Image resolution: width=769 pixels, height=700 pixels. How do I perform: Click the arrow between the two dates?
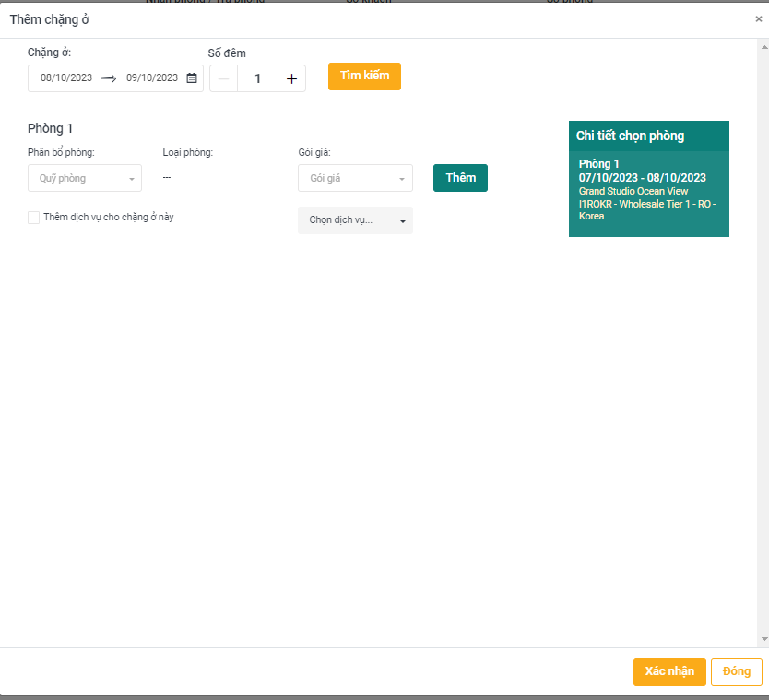109,78
